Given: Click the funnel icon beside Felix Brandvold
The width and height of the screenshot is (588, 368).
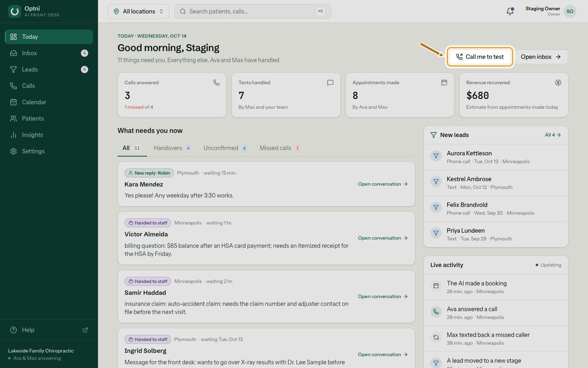Looking at the screenshot, I should click(x=436, y=207).
